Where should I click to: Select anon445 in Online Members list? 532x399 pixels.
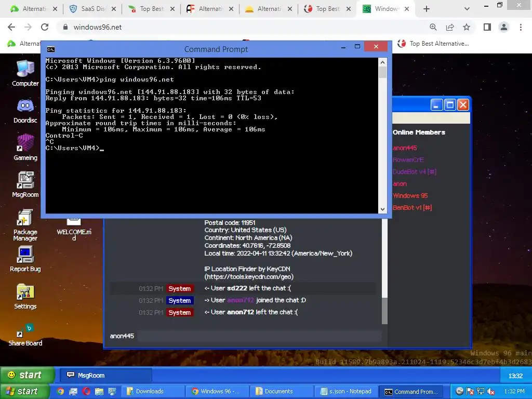[x=405, y=148]
